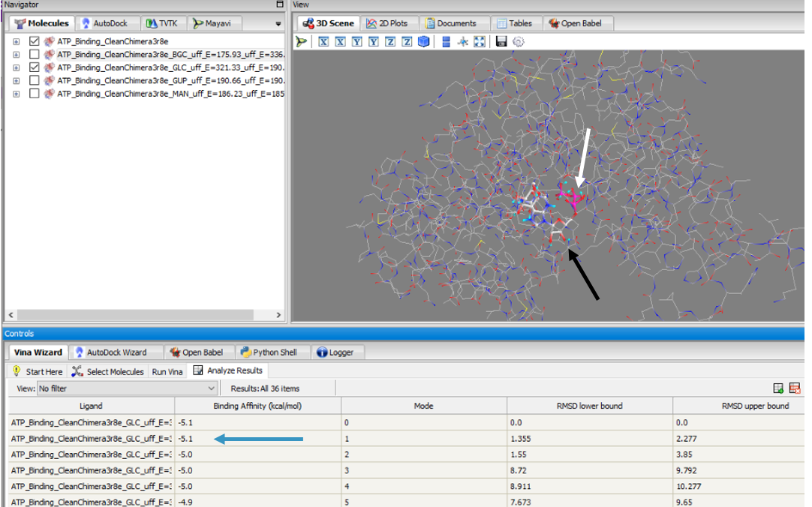Screen dimensions: 812x507
Task: Click the Navigator horizontal scrollbar right arrow
Action: (278, 316)
